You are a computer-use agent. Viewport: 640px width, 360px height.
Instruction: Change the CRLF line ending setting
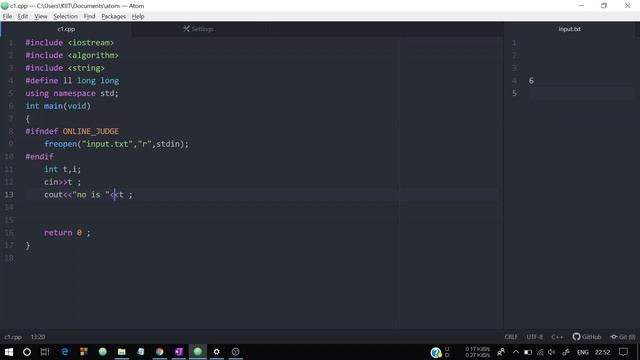pyautogui.click(x=511, y=337)
